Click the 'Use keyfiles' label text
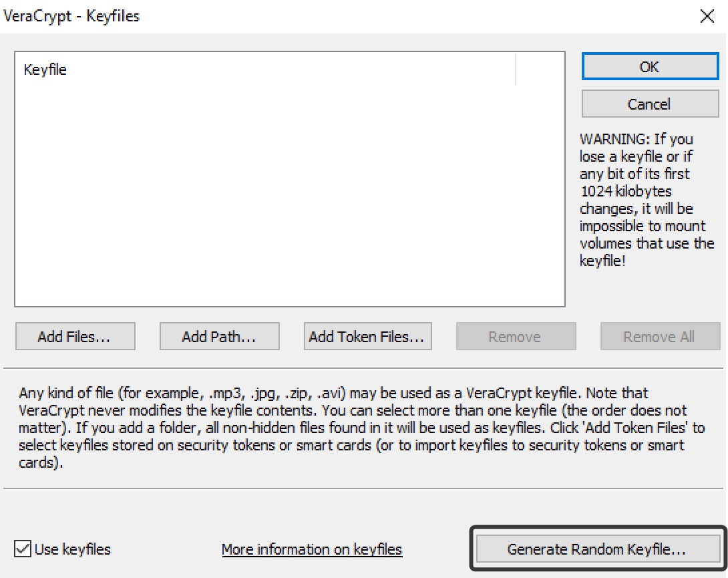Viewport: 728px width, 578px height. point(73,550)
